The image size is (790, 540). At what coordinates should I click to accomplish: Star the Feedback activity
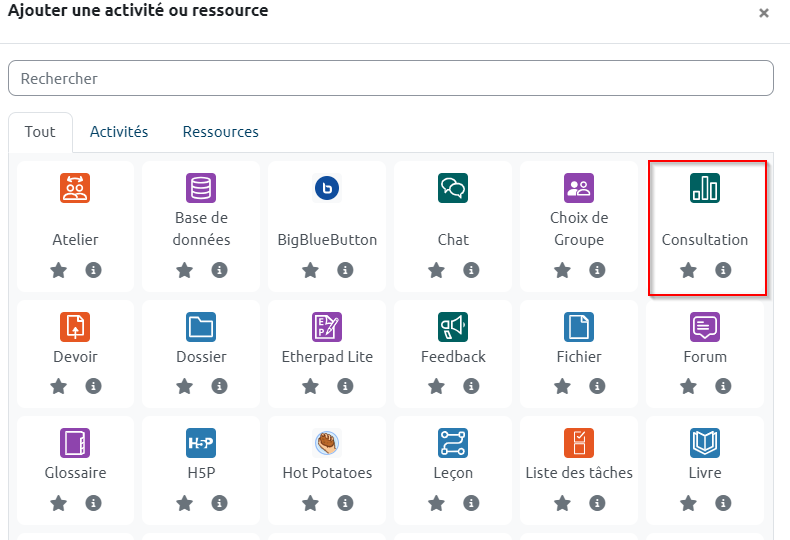point(436,386)
